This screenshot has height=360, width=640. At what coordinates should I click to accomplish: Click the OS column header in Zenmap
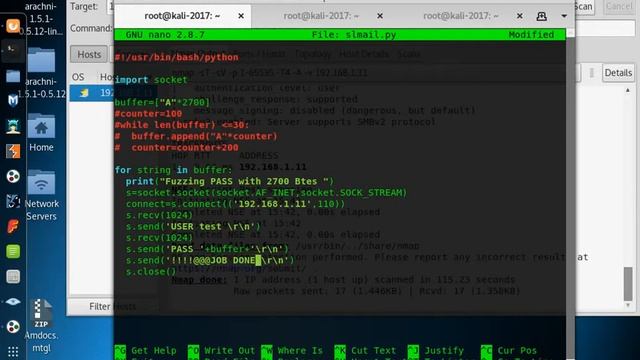click(x=78, y=77)
